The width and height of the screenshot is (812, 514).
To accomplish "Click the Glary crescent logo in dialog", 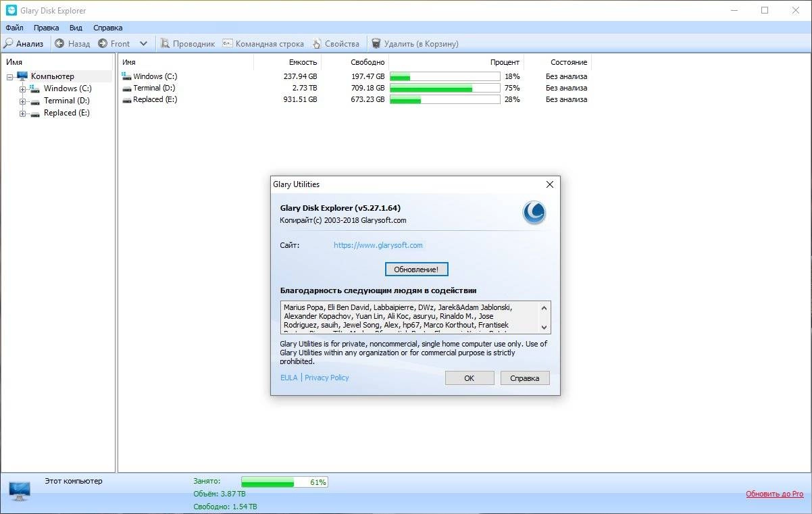I will 534,212.
